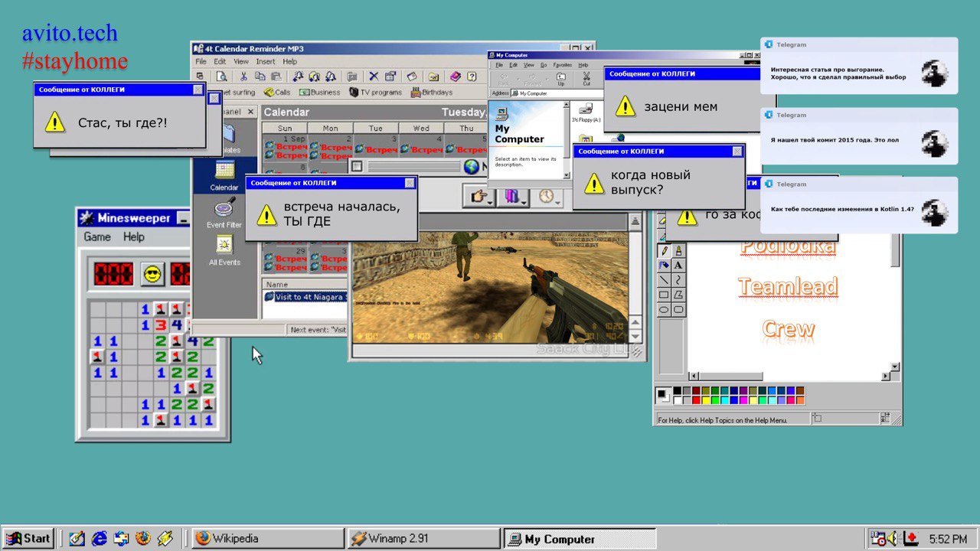980x551 pixels.
Task: Click the pointing hand toolbar button
Action: coord(477,197)
